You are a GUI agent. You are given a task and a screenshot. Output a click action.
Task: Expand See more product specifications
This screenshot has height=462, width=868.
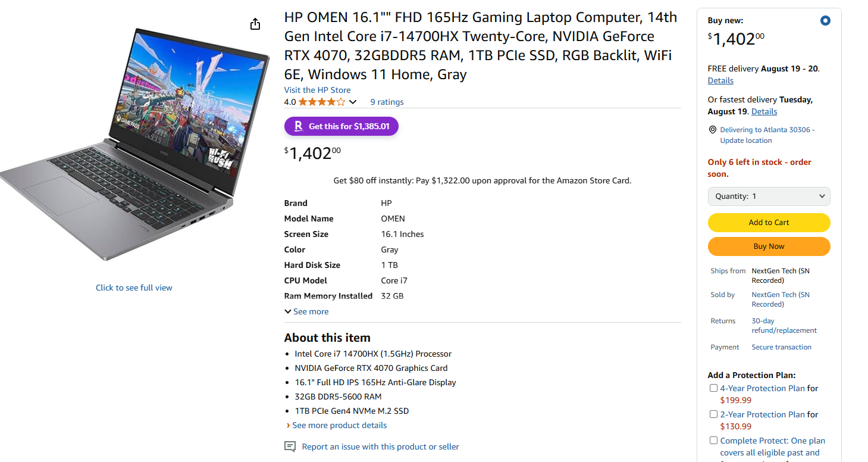pos(306,311)
